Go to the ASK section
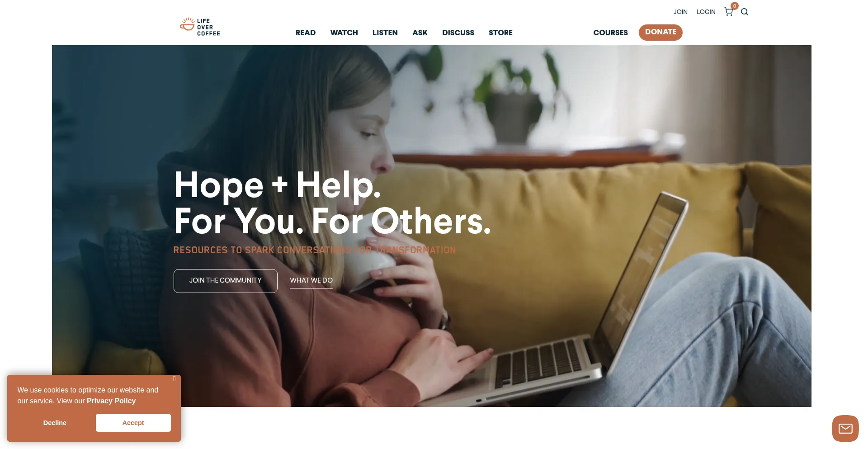The height and width of the screenshot is (449, 868). tap(420, 33)
